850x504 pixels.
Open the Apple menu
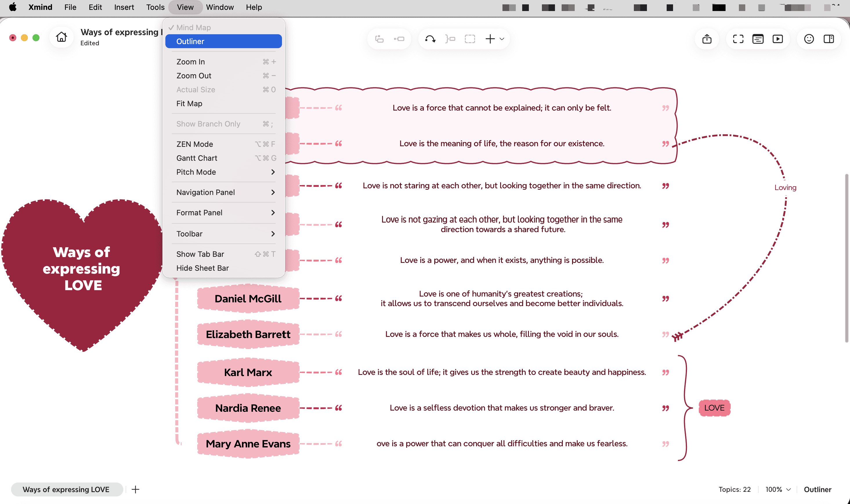coord(12,7)
